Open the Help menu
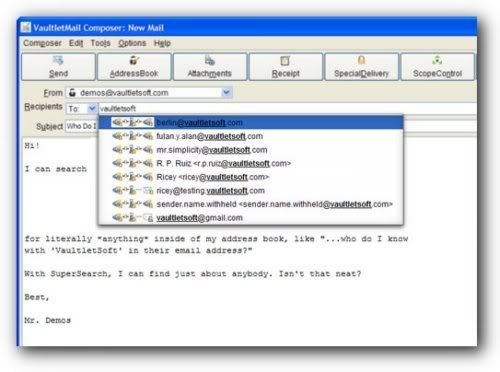Image resolution: width=500 pixels, height=372 pixels. coord(162,43)
